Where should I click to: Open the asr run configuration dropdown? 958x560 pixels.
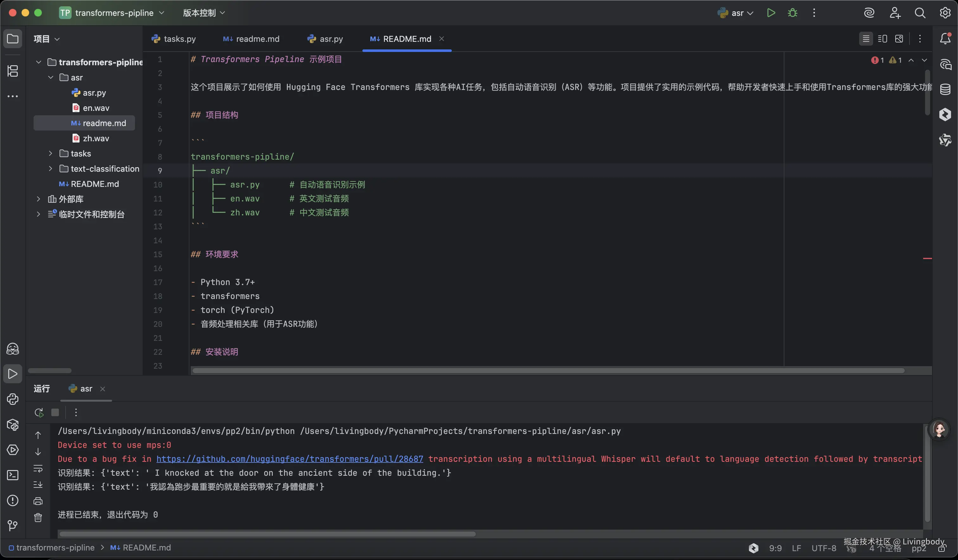735,13
